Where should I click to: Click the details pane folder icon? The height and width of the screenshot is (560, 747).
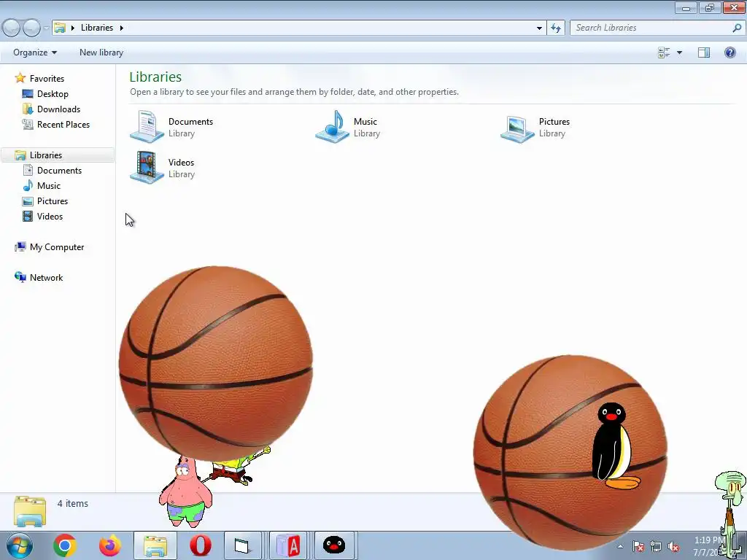[29, 511]
